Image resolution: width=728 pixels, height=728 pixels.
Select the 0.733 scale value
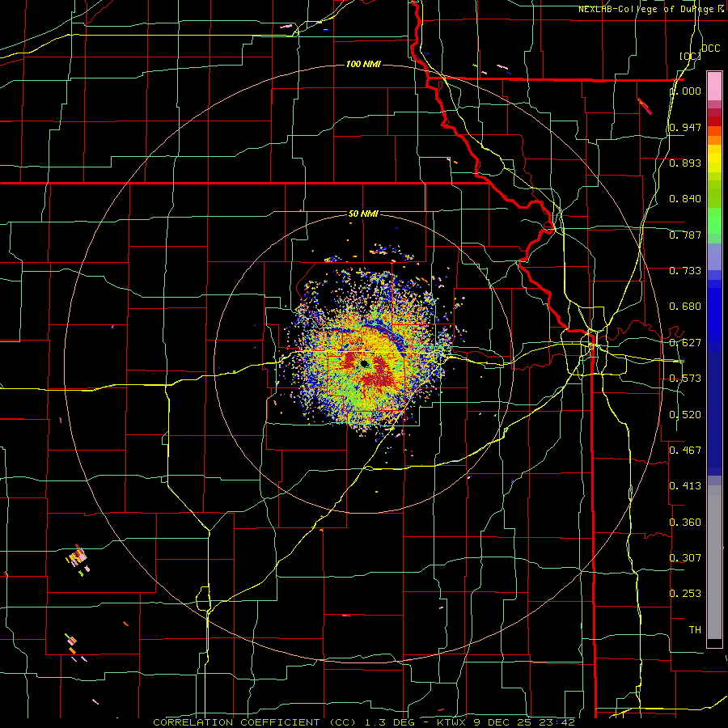point(685,270)
